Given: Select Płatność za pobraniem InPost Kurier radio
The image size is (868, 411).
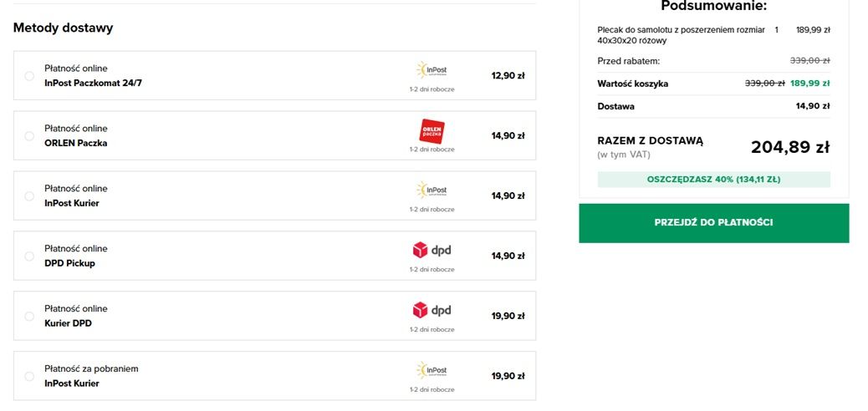Looking at the screenshot, I should 29,376.
